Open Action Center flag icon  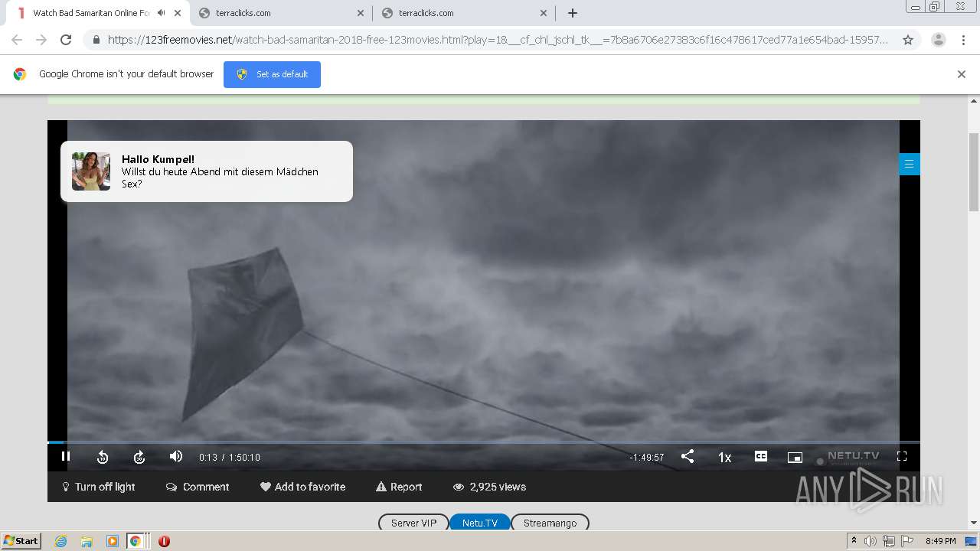(907, 541)
